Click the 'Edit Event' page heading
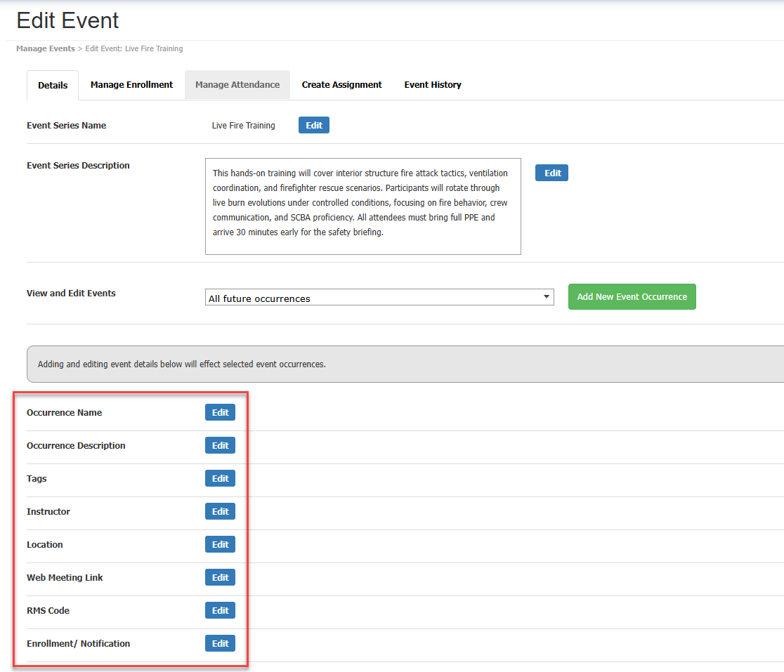The image size is (784, 672). [x=67, y=20]
